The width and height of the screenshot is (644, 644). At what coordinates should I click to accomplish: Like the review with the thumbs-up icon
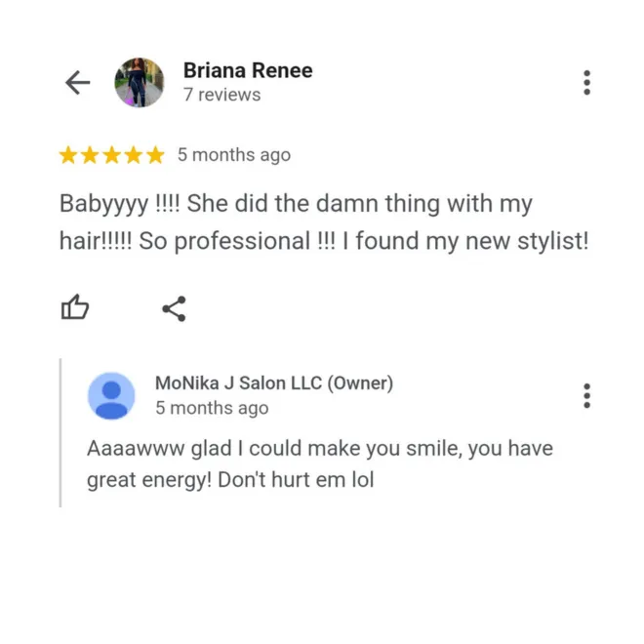tap(75, 307)
